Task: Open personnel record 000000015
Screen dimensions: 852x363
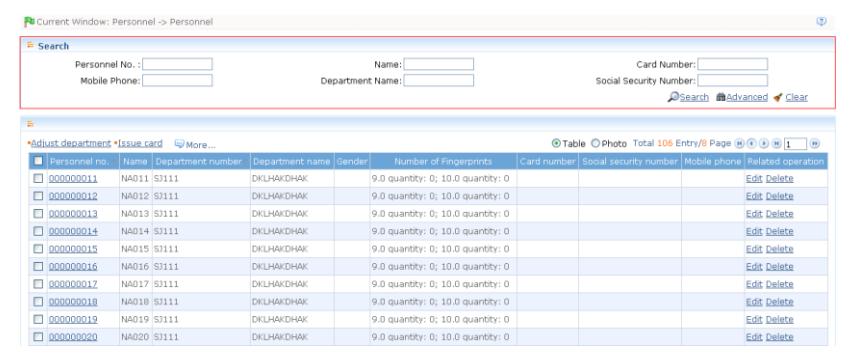Action: tap(73, 249)
